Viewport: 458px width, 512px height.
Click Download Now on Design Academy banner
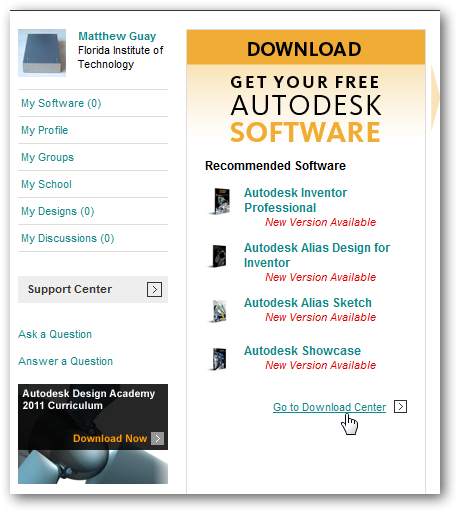point(110,438)
